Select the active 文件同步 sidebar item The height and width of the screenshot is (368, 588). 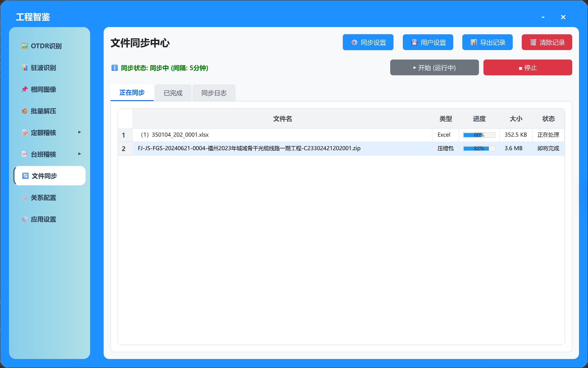click(x=50, y=176)
